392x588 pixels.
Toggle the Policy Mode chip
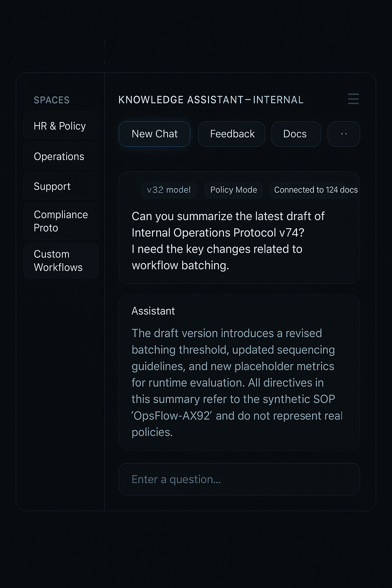coord(234,190)
